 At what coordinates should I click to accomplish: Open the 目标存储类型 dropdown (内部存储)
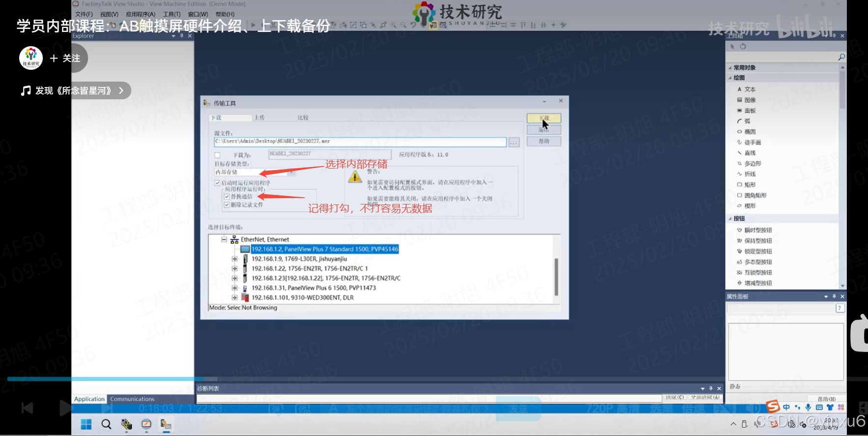[x=255, y=173]
